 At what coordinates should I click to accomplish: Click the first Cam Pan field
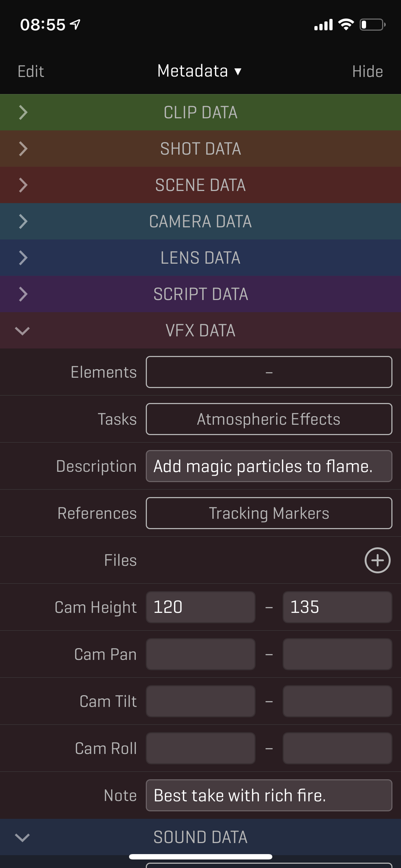click(200, 654)
